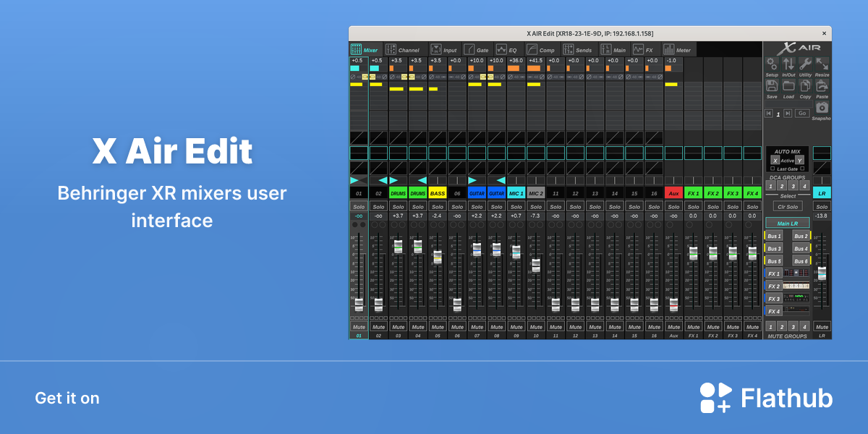Open the Utility wrench icon
The width and height of the screenshot is (868, 434).
805,64
